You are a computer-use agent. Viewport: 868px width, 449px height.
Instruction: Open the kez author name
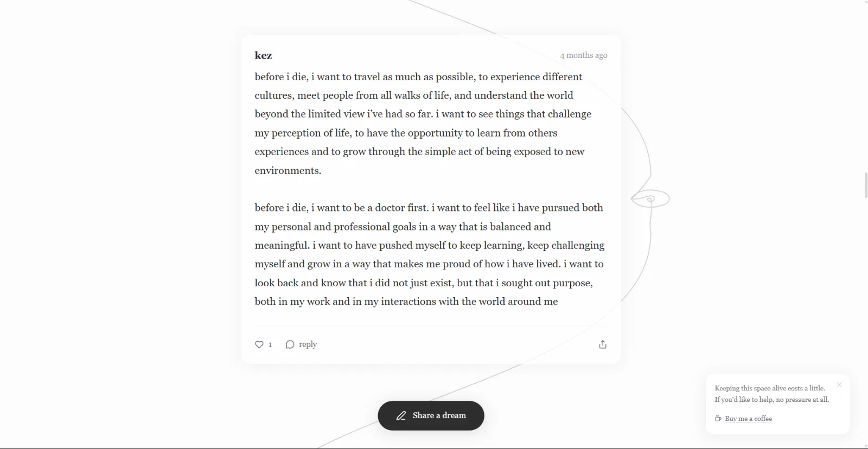pyautogui.click(x=263, y=55)
